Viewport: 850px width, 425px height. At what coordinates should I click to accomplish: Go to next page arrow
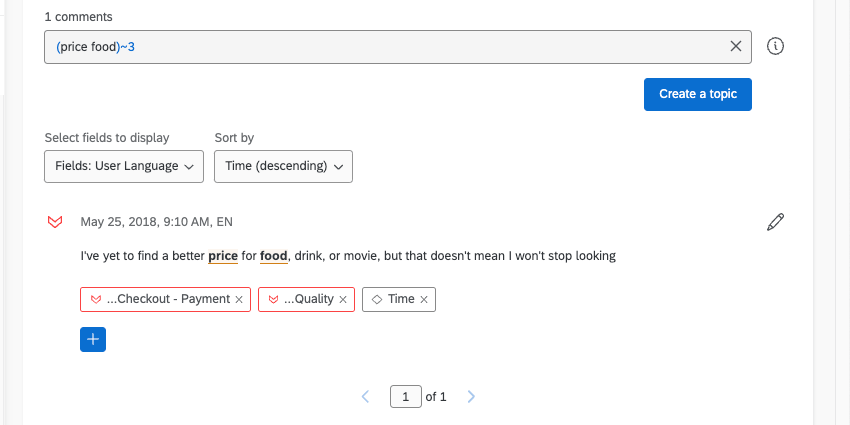471,397
